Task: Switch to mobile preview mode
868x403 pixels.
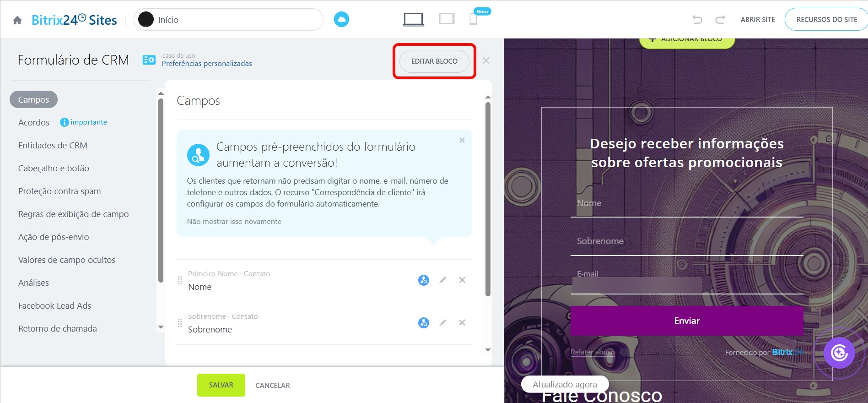Action: 473,19
